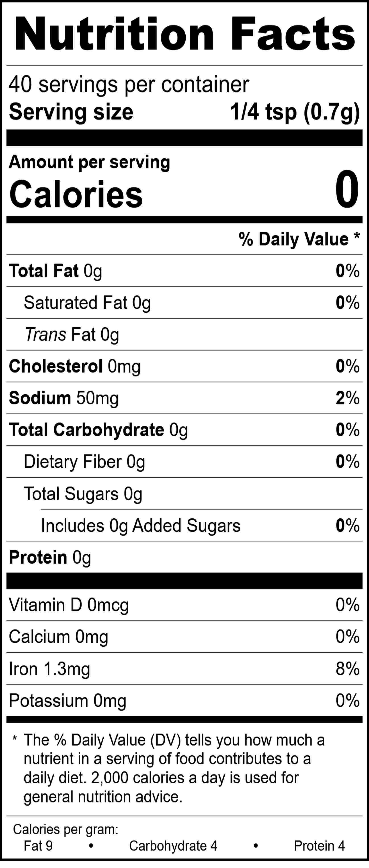Screen dimensions: 369x868
Task: Select the Cholesterol 0mg row
Action: click(x=75, y=366)
